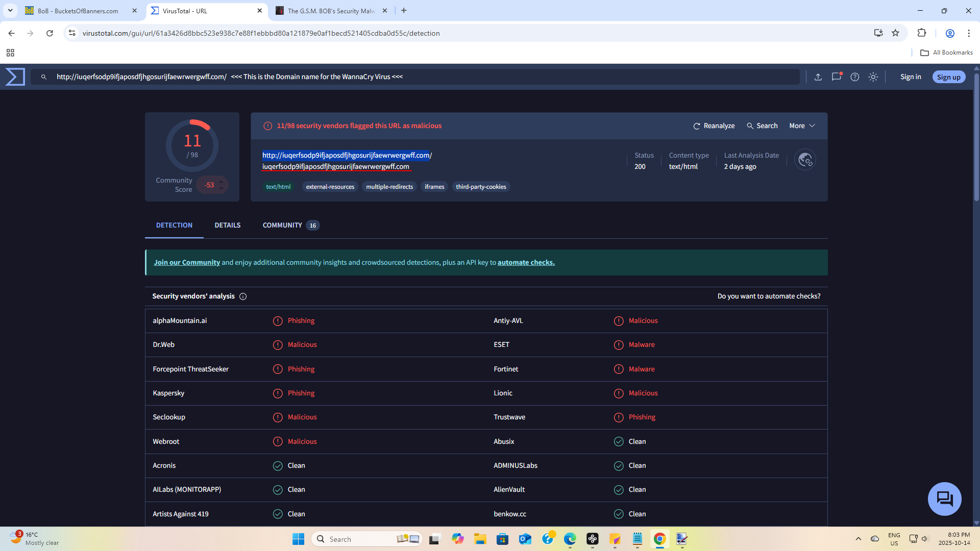
Task: Open the help question mark icon
Action: [855, 77]
